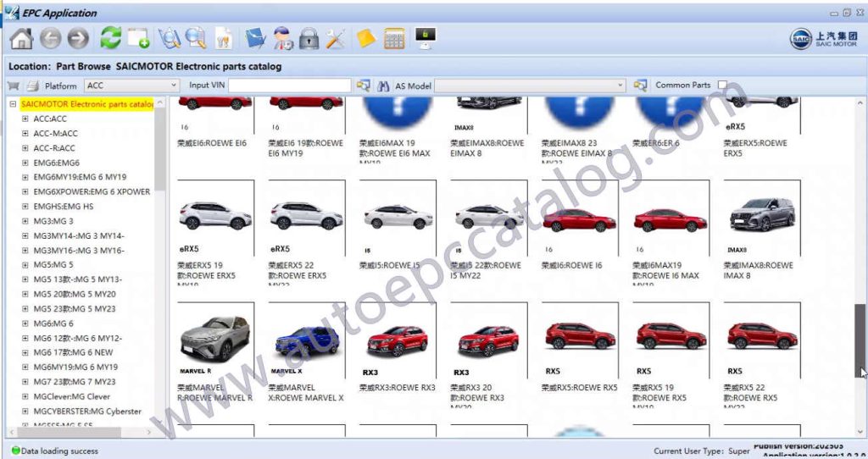
Task: Select MGClever:MG Clever tree item
Action: (71, 396)
